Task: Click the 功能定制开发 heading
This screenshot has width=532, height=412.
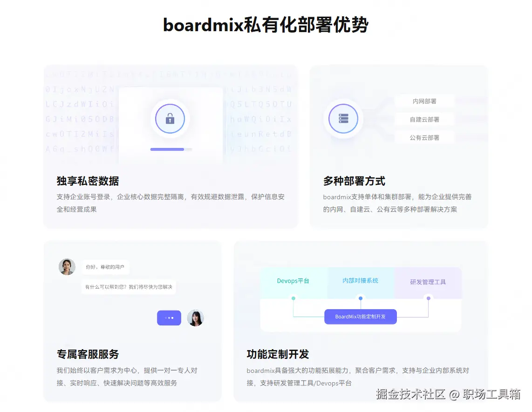Action: click(x=278, y=354)
